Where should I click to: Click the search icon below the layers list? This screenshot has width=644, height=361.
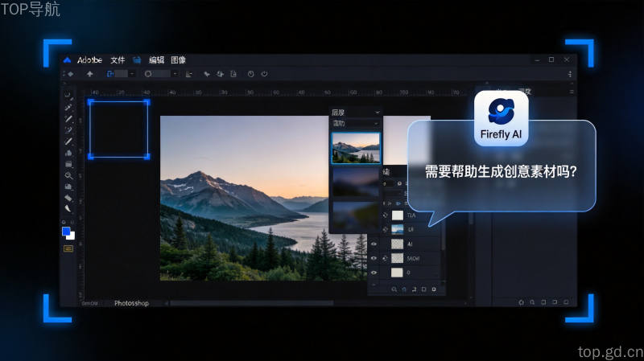[x=394, y=289]
